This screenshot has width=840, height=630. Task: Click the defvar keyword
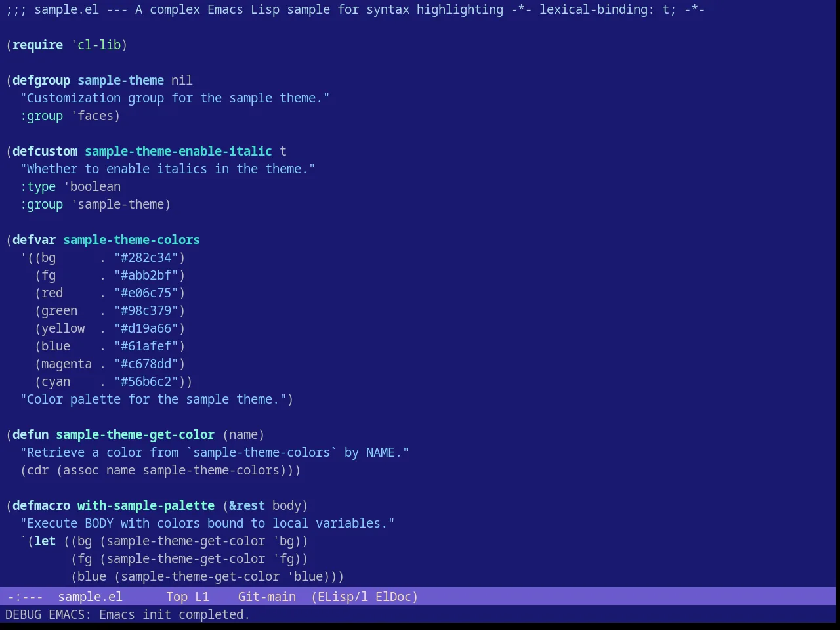(x=34, y=240)
